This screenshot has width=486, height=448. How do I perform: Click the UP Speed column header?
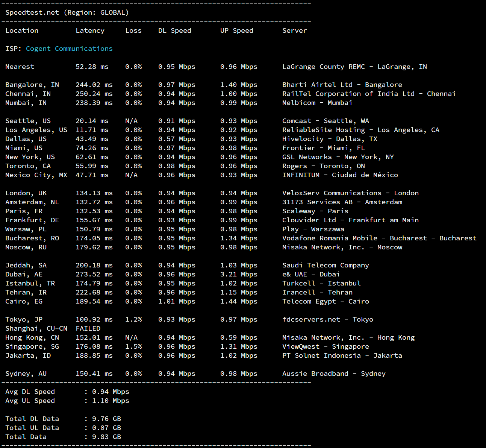236,30
